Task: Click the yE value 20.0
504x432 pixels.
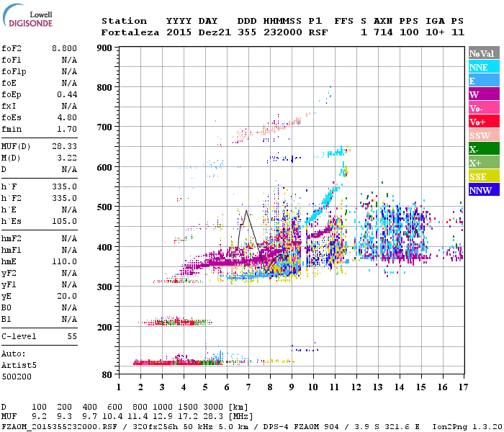Action: click(x=67, y=296)
